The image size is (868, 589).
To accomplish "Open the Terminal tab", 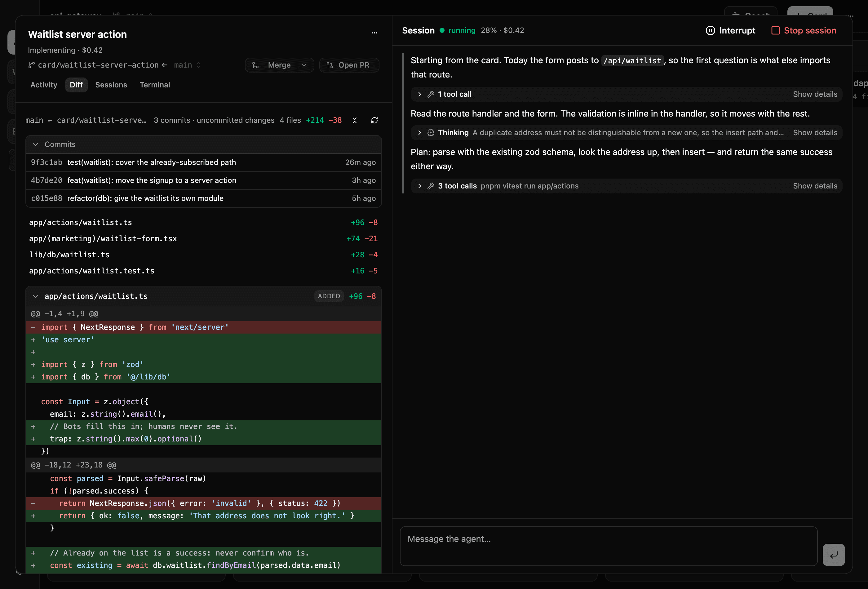I will (x=155, y=85).
